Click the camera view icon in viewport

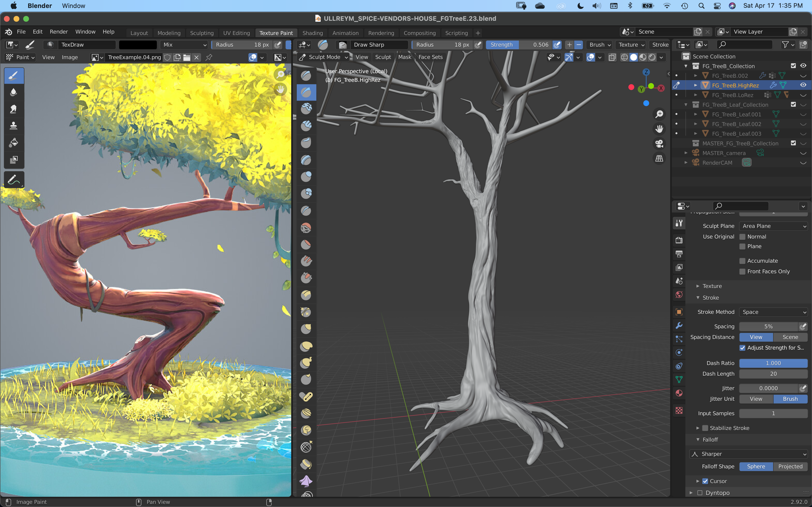(x=659, y=144)
